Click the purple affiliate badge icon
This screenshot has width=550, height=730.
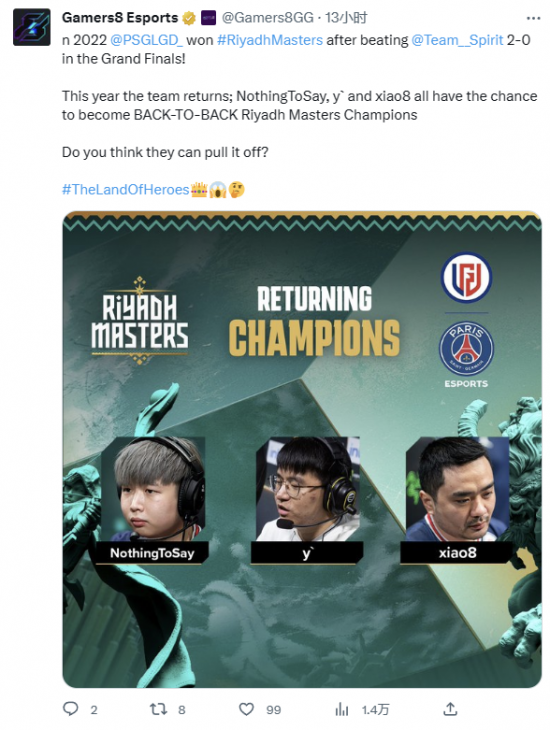click(x=208, y=18)
